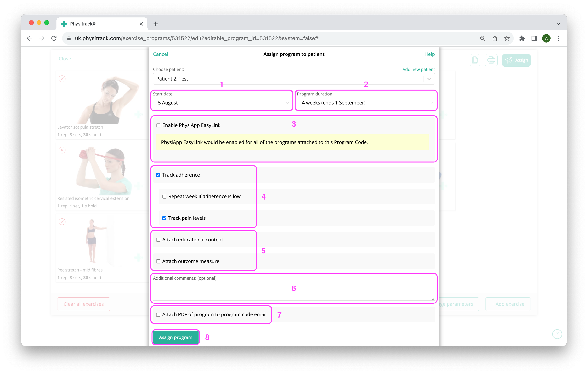Image resolution: width=588 pixels, height=374 pixels.
Task: Uncheck Track adherence
Action: click(x=158, y=175)
